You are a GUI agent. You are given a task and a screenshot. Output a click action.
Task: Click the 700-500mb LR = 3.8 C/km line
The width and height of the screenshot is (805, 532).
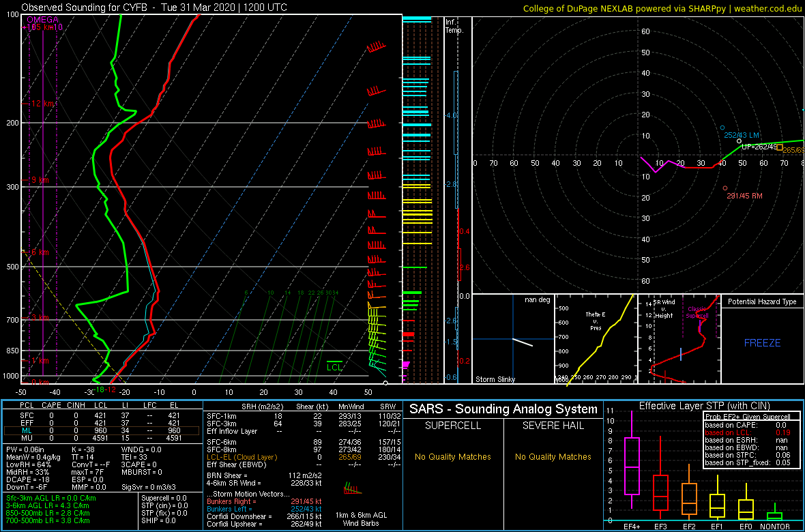48,520
